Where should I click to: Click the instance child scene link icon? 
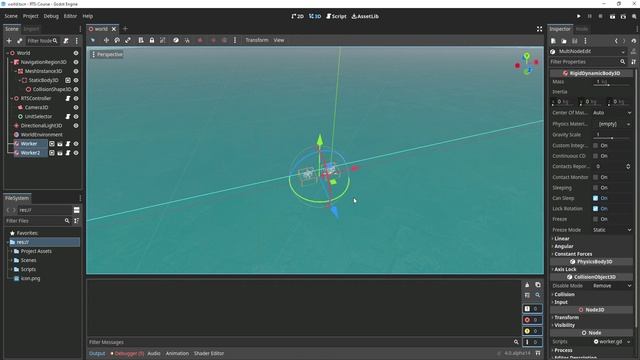pyautogui.click(x=20, y=41)
